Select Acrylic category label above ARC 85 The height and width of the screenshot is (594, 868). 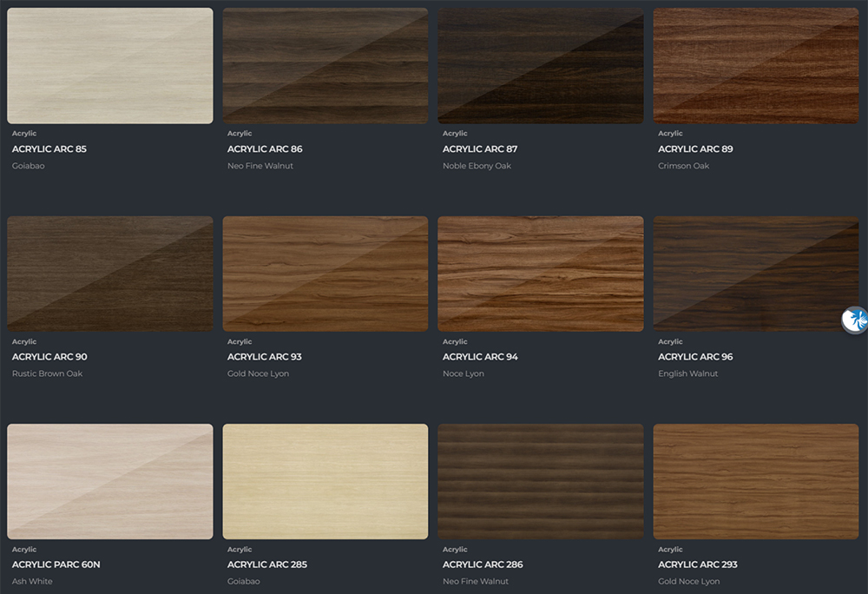coord(24,134)
